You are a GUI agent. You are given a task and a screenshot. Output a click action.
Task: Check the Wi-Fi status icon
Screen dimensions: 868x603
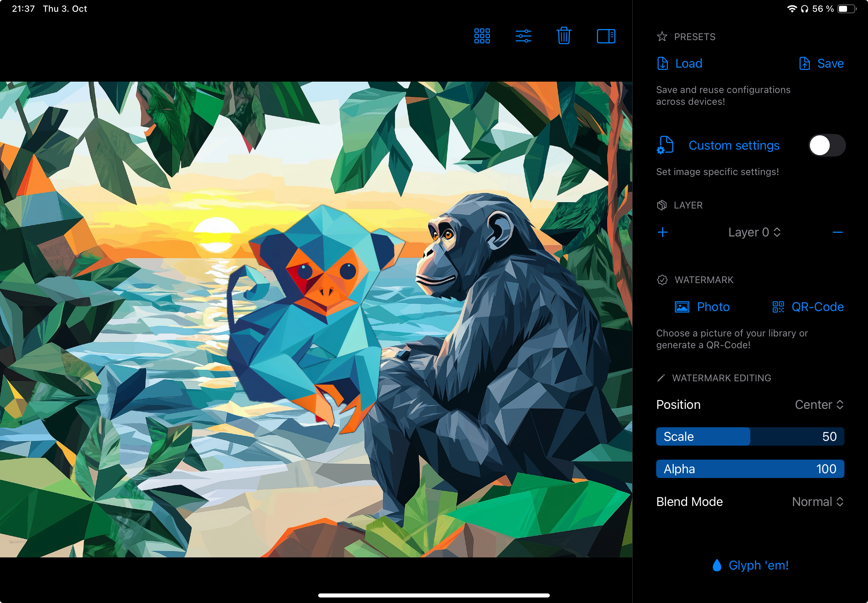point(791,9)
